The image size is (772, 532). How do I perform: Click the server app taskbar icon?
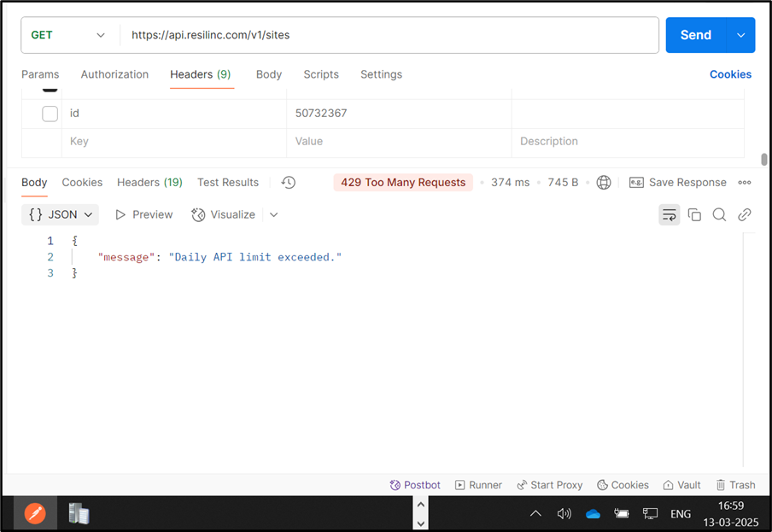tap(79, 514)
